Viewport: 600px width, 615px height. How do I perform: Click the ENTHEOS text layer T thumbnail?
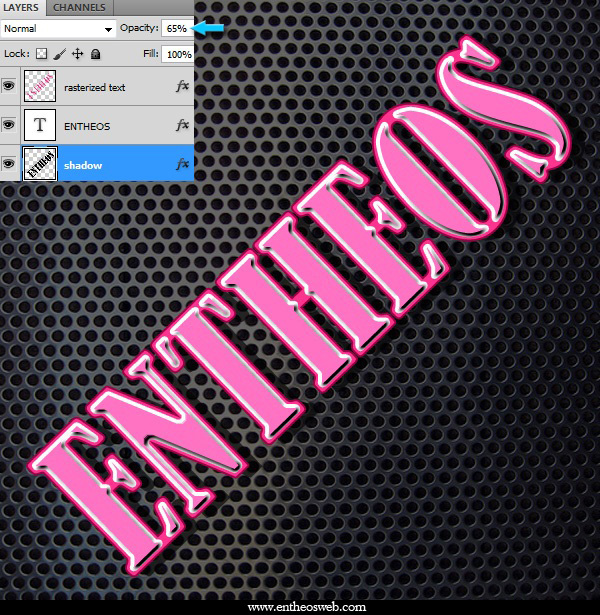[x=40, y=125]
